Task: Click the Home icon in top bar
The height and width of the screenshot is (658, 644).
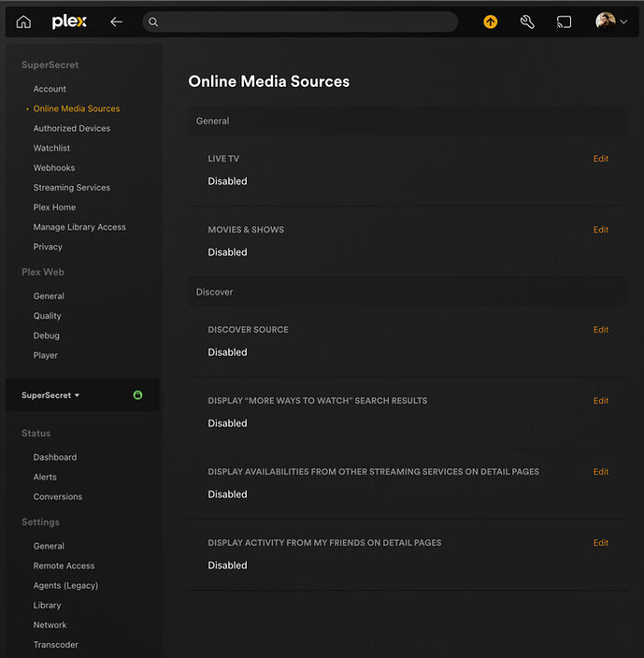Action: click(x=23, y=21)
